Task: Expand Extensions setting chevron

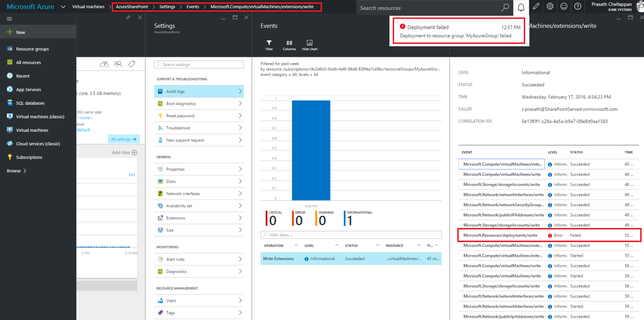Action: tap(240, 218)
